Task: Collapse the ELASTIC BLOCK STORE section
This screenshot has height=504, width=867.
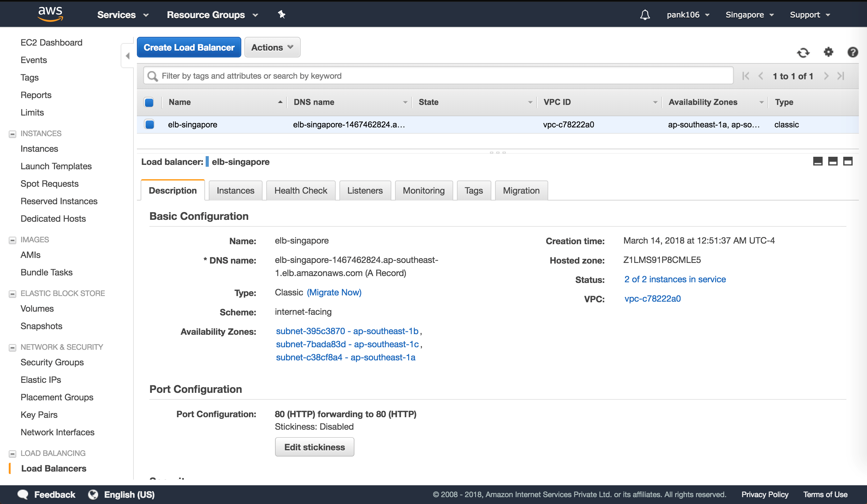Action: (x=13, y=294)
